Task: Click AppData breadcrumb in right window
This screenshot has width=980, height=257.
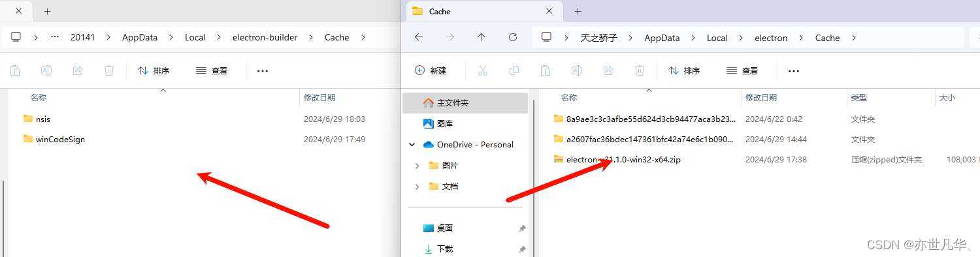Action: 662,38
